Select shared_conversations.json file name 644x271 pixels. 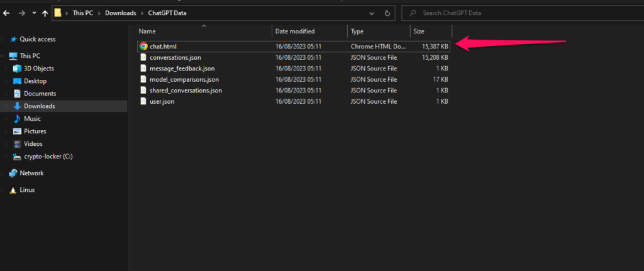[x=186, y=91]
